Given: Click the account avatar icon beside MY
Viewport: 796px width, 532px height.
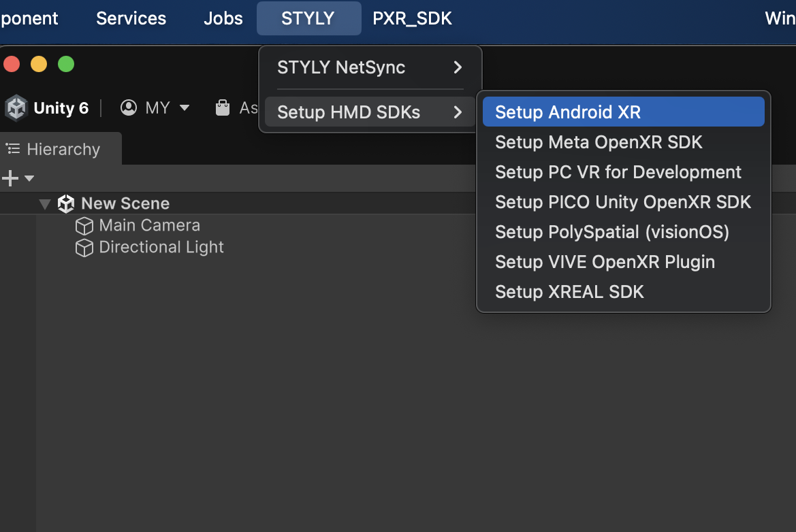Looking at the screenshot, I should point(129,107).
